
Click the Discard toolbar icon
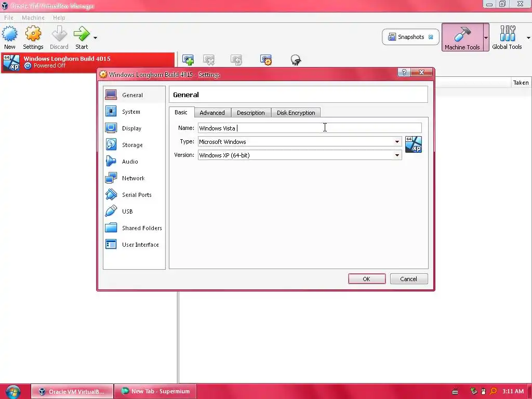pyautogui.click(x=59, y=37)
